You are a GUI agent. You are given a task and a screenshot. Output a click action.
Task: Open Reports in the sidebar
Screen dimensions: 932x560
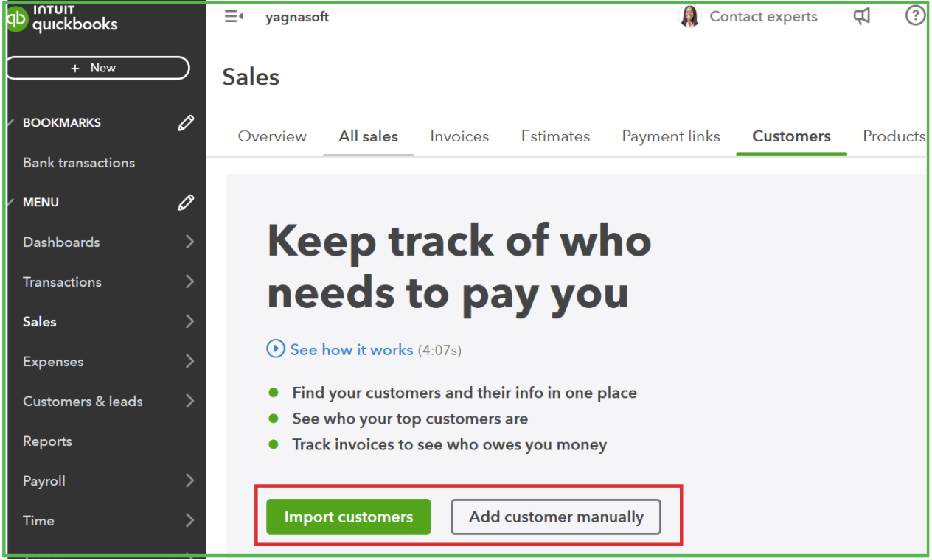(x=47, y=441)
